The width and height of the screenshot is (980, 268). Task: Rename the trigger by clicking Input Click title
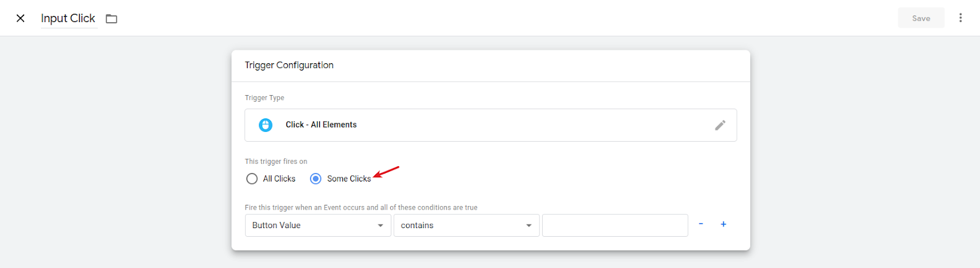click(x=68, y=18)
